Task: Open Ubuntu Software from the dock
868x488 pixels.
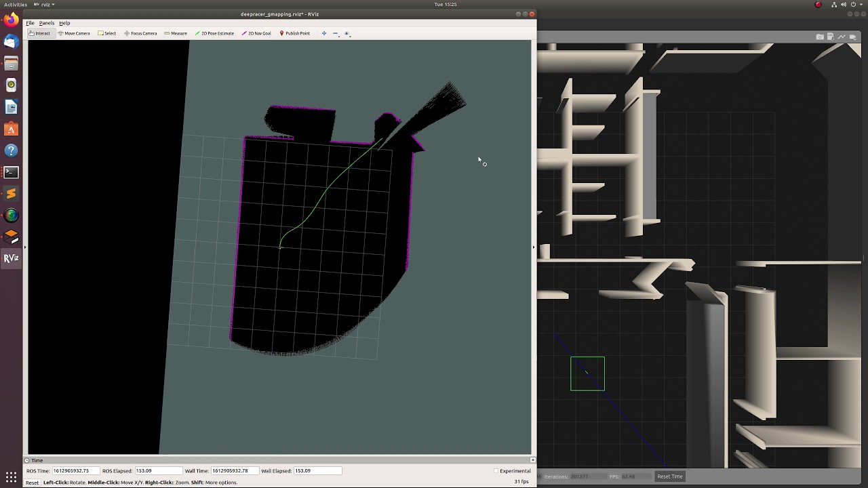Action: click(x=11, y=129)
